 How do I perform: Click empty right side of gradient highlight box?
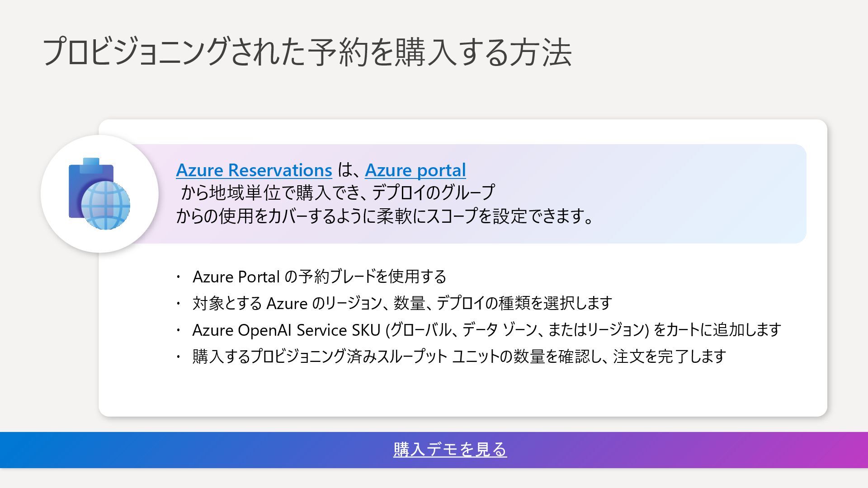pyautogui.click(x=723, y=193)
